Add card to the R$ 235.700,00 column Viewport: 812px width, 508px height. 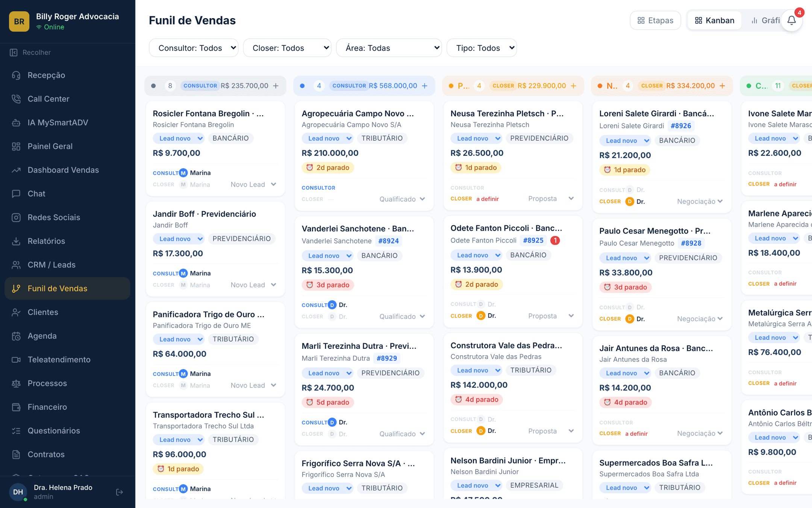[x=276, y=86]
